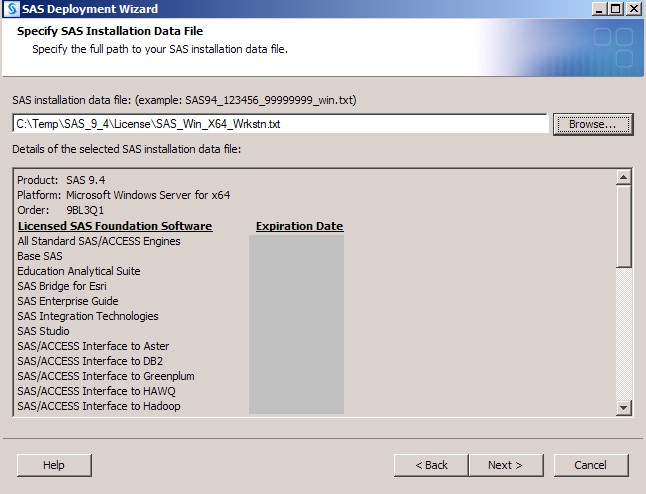Click the 'Details of the selected SAS installation data file:' label
This screenshot has width=646, height=494.
(126, 149)
